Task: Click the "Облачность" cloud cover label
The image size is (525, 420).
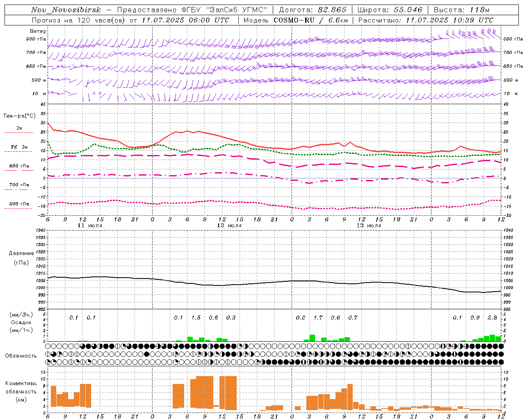Action: point(21,356)
